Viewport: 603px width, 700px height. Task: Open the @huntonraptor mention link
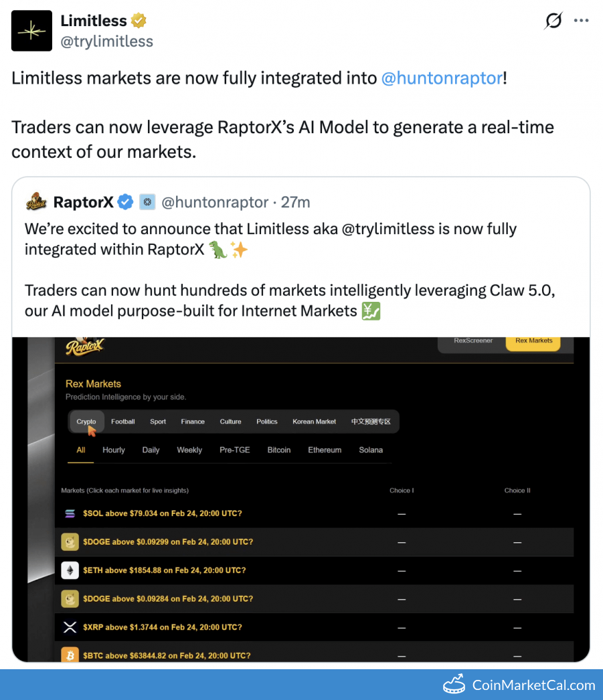point(441,78)
